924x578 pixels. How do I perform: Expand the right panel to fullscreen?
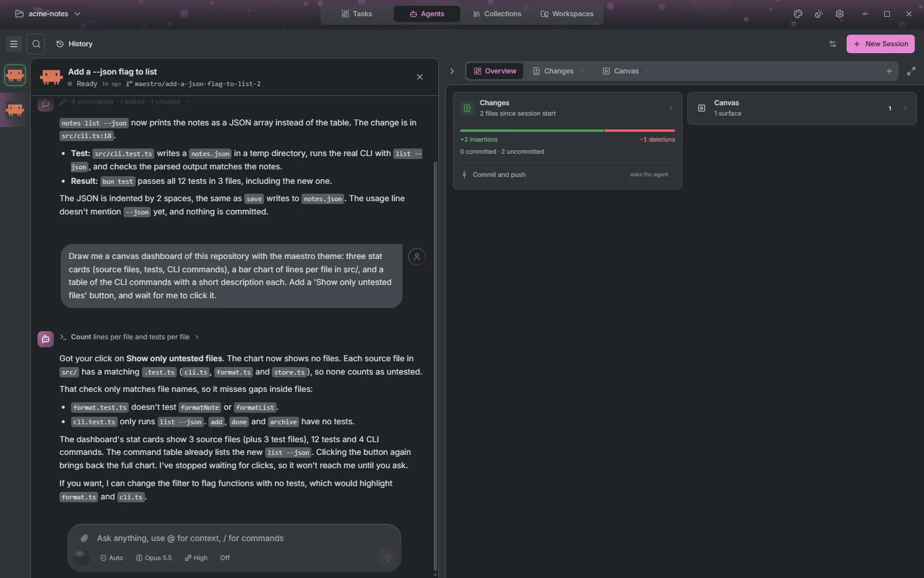[x=911, y=71]
